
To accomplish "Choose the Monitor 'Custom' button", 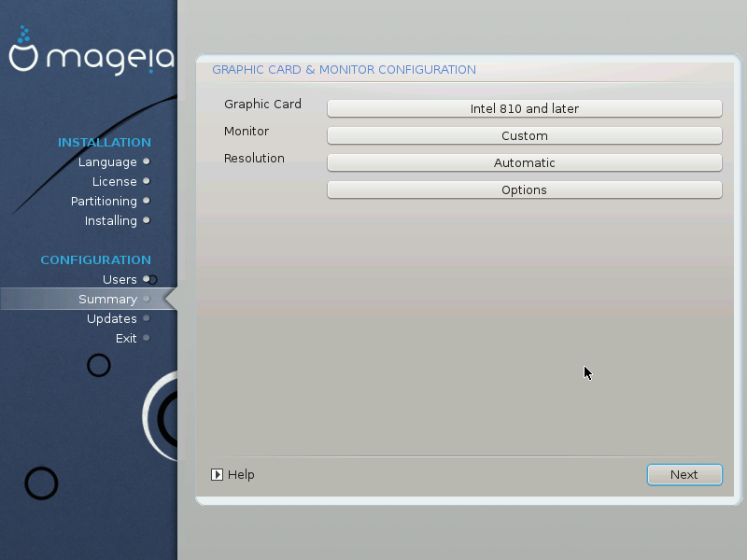I will 525,135.
